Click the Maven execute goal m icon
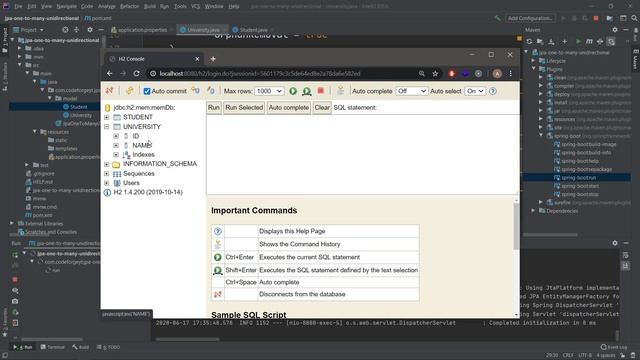The height and width of the screenshot is (360, 640). (x=589, y=41)
